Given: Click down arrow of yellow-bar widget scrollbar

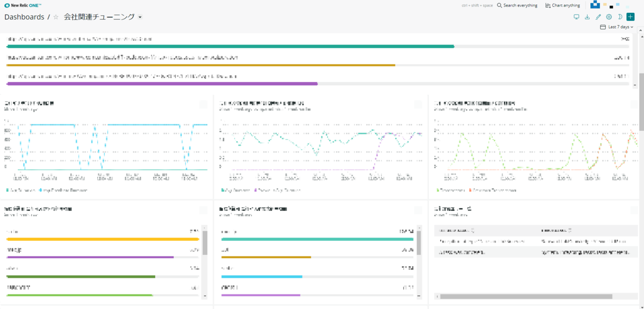Looking at the screenshot, I should (x=204, y=296).
